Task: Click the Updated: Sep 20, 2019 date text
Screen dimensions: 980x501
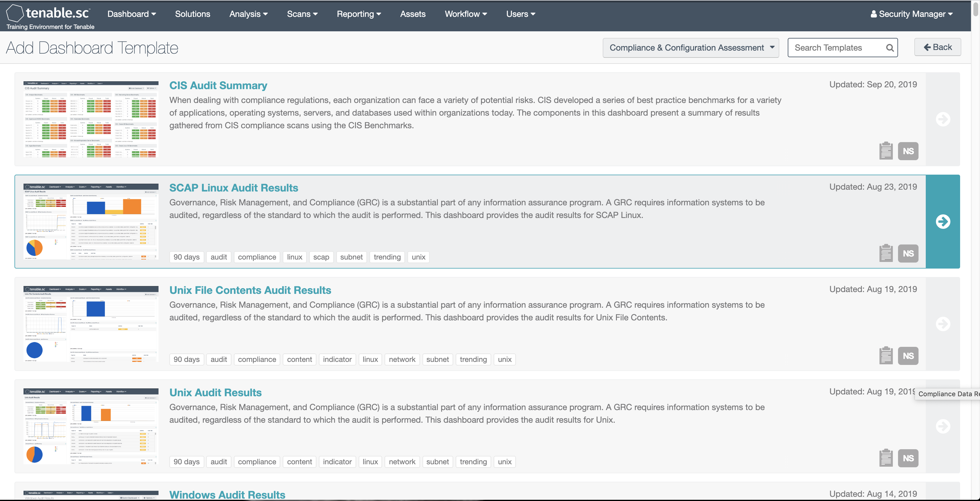Action: (x=873, y=84)
